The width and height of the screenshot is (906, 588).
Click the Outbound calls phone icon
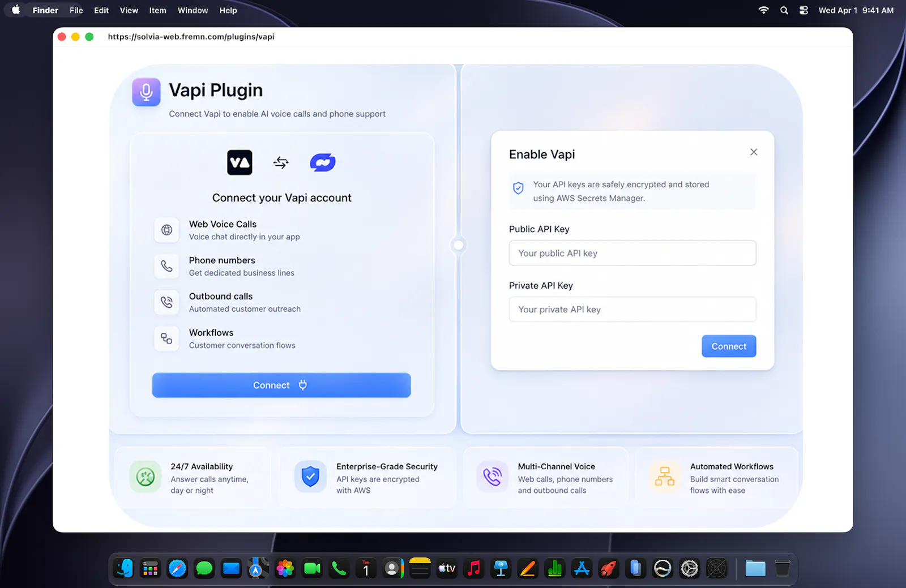[x=166, y=302]
